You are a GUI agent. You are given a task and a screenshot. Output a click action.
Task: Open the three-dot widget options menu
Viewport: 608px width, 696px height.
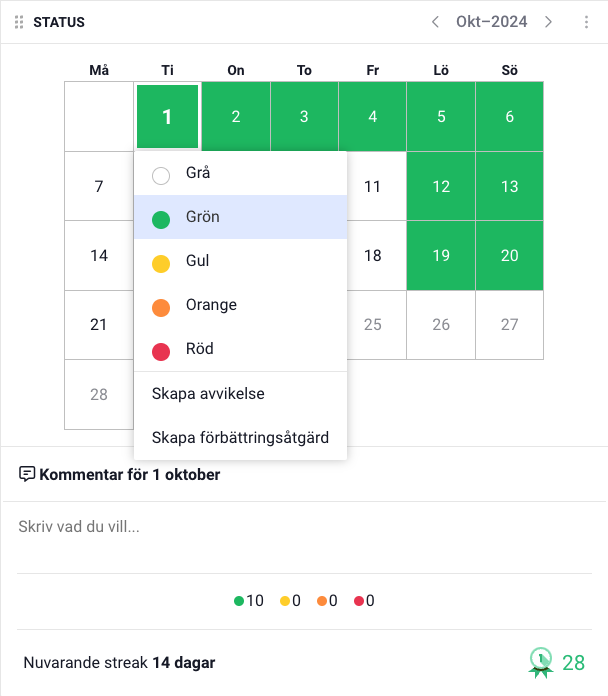(x=586, y=22)
